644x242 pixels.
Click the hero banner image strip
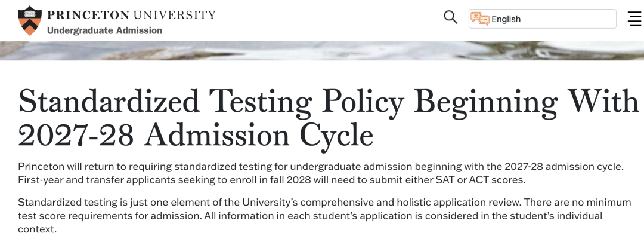(x=322, y=50)
